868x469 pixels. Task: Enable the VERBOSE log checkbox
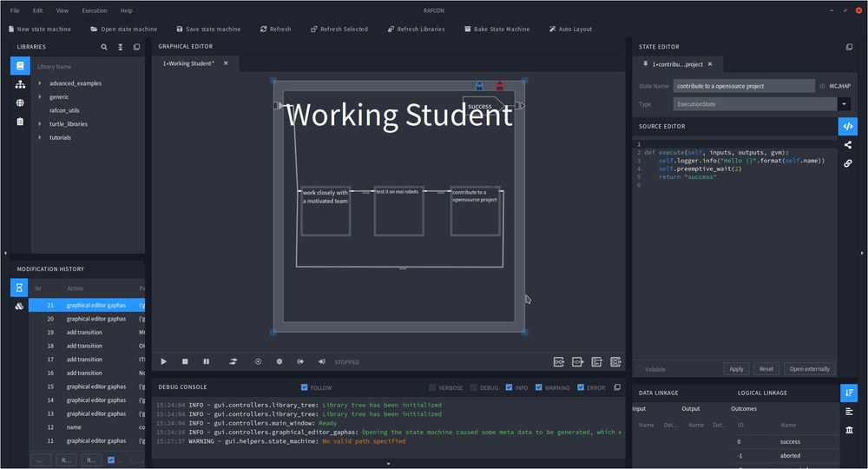(x=433, y=387)
